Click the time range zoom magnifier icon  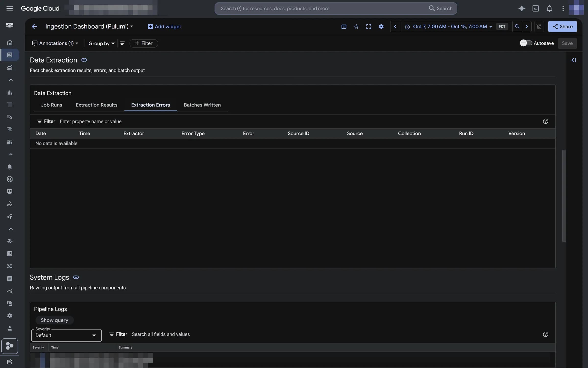pos(517,26)
